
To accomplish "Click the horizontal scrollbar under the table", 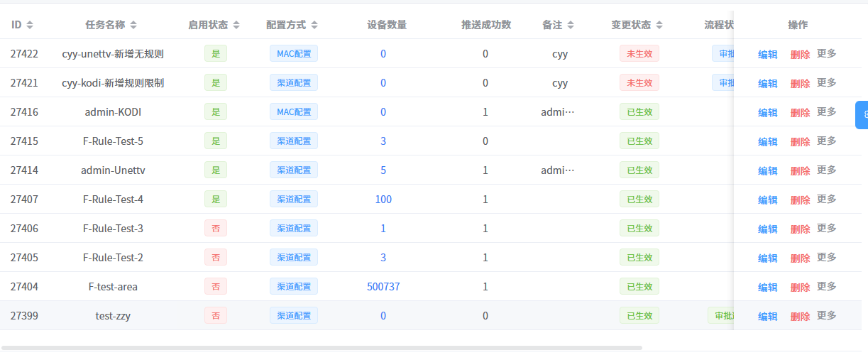I will tap(323, 348).
